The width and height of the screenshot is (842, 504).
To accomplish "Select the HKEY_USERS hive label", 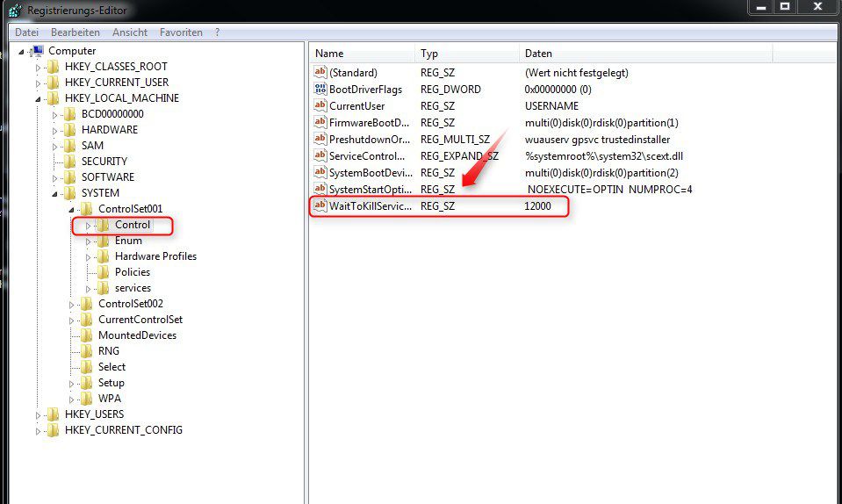I will [95, 414].
